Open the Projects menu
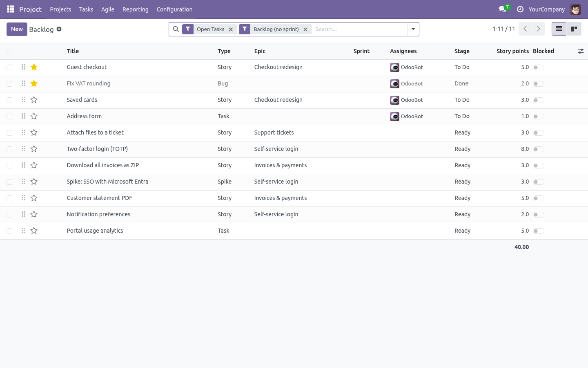588x368 pixels. pos(60,9)
